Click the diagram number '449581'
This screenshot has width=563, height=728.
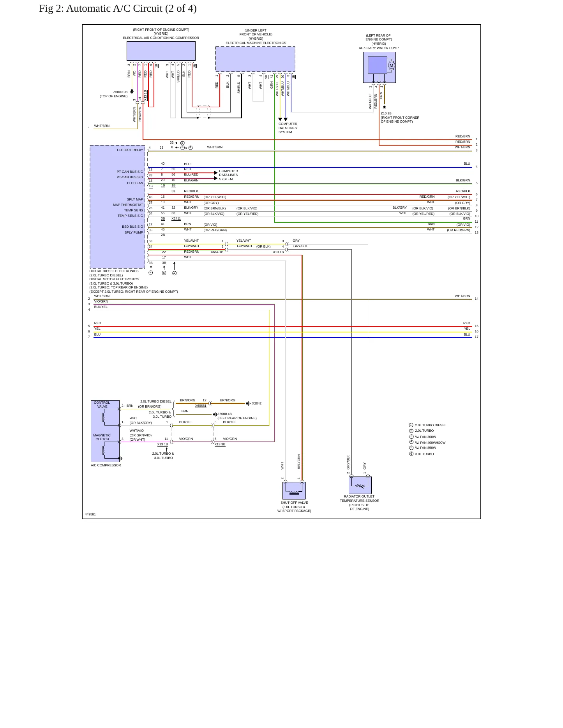click(x=90, y=514)
